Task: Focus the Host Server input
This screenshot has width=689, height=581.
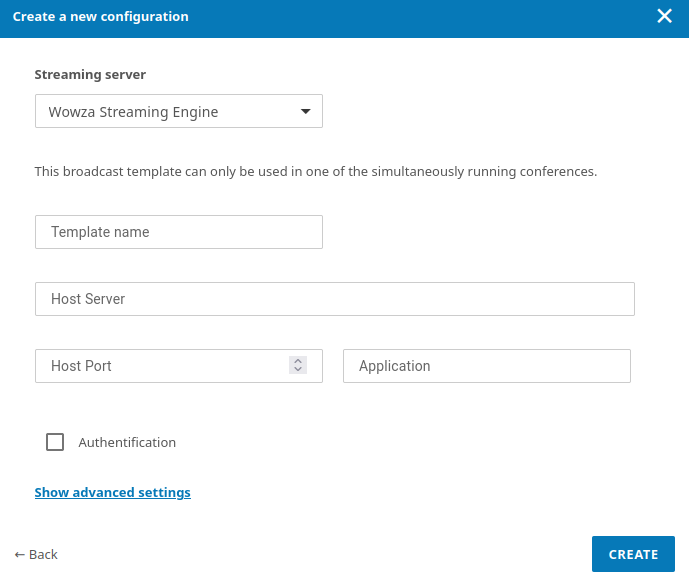Action: (335, 299)
